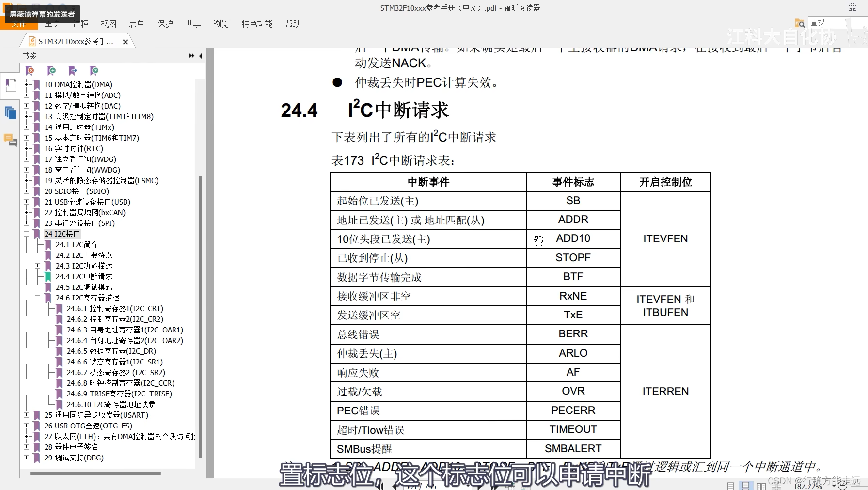The height and width of the screenshot is (490, 868).
Task: Open bookmark 24.6.5 数据寄存器(I2C_DR)
Action: click(111, 351)
